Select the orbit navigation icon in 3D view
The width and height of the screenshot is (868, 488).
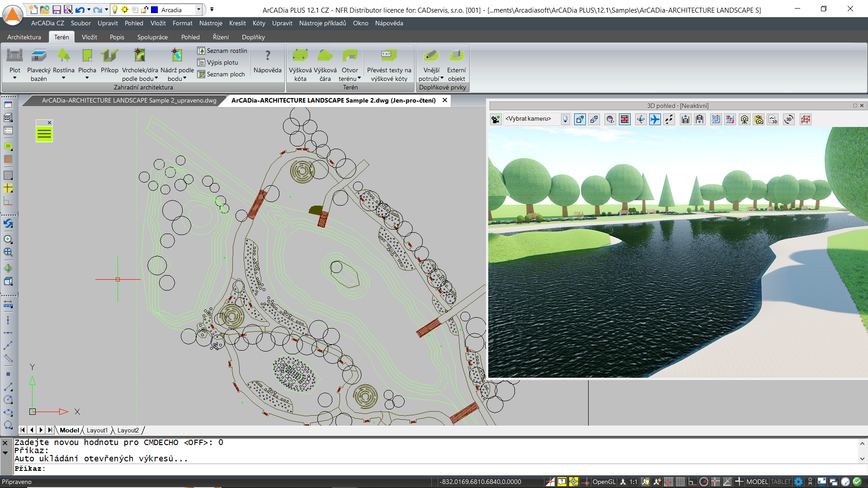coord(641,119)
